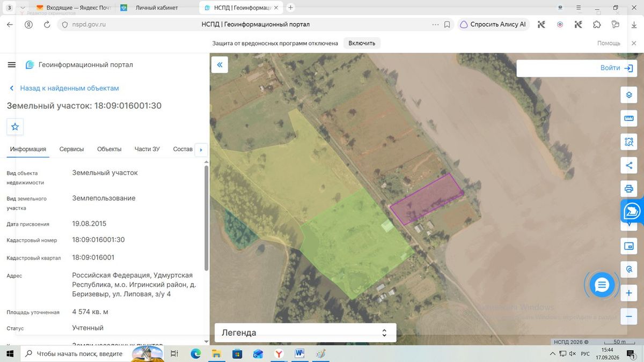Go back via Назад к найденным объектам
This screenshot has width=644, height=362.
(x=64, y=88)
